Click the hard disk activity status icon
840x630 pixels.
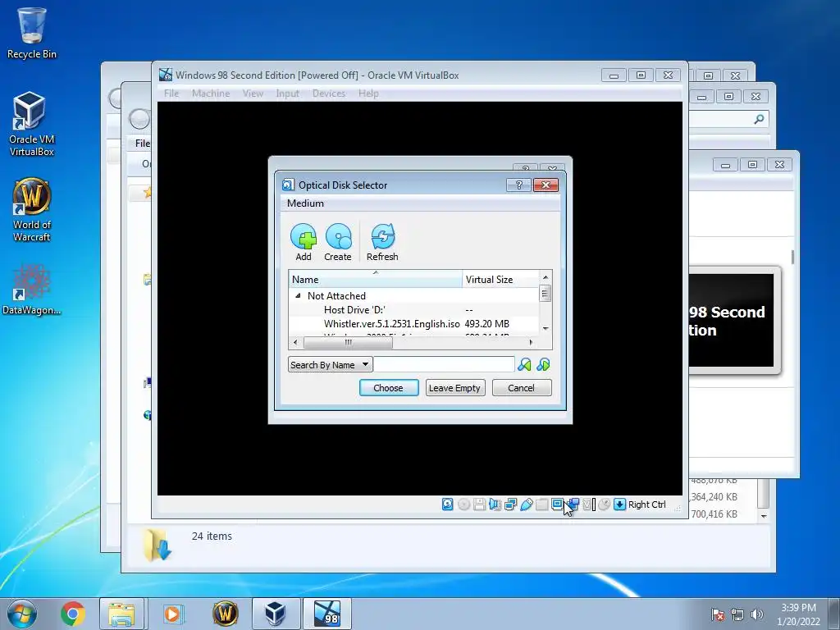pyautogui.click(x=447, y=504)
